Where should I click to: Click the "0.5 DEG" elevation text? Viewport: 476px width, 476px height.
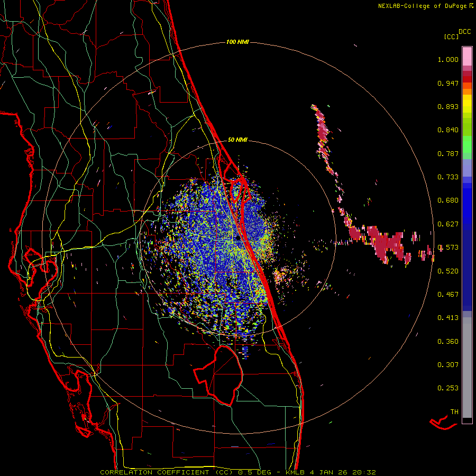point(255,472)
